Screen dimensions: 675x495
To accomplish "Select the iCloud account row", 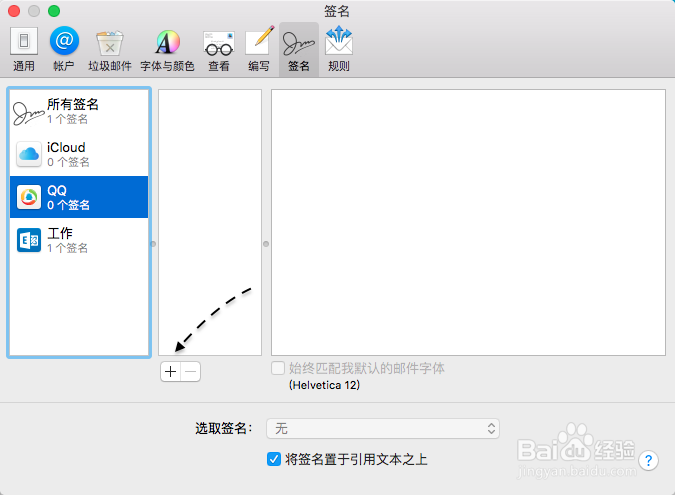I will (x=79, y=154).
